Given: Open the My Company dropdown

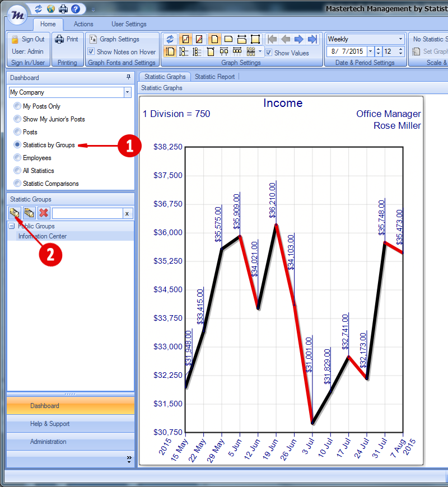Looking at the screenshot, I should [127, 92].
